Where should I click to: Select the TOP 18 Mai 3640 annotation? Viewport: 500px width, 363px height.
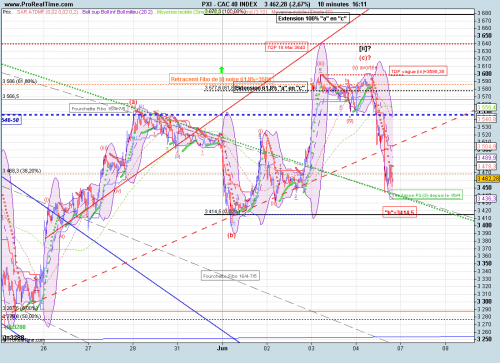click(x=286, y=47)
